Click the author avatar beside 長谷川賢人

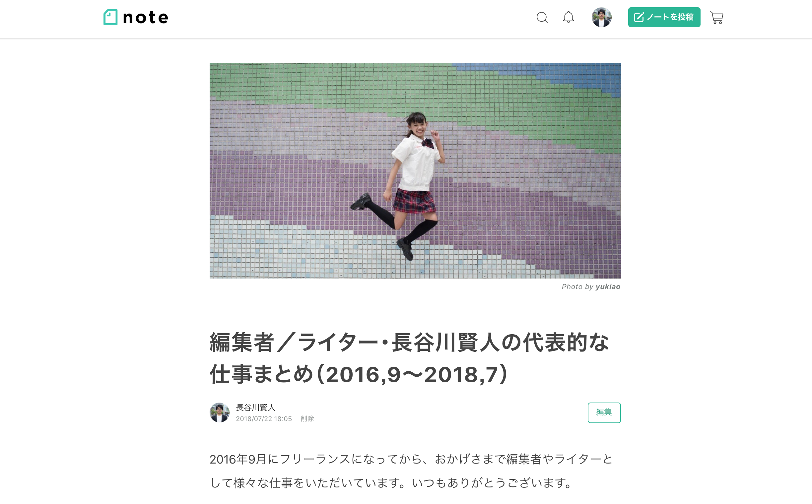coord(220,412)
